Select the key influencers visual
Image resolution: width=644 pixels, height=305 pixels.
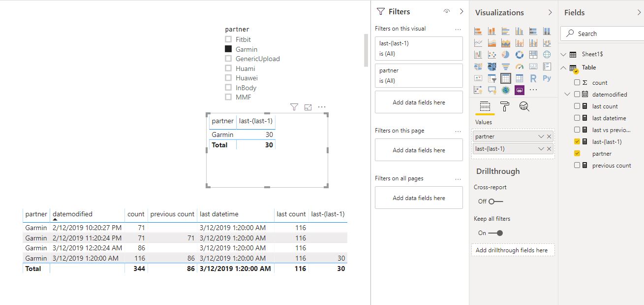478,90
